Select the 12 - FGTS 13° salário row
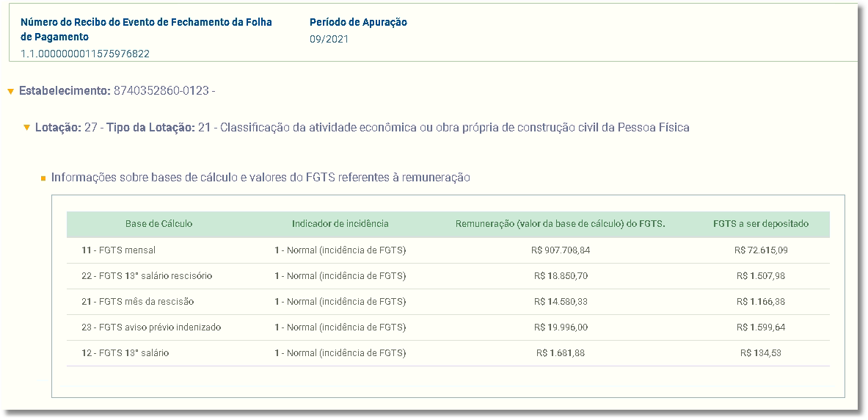 [x=448, y=353]
